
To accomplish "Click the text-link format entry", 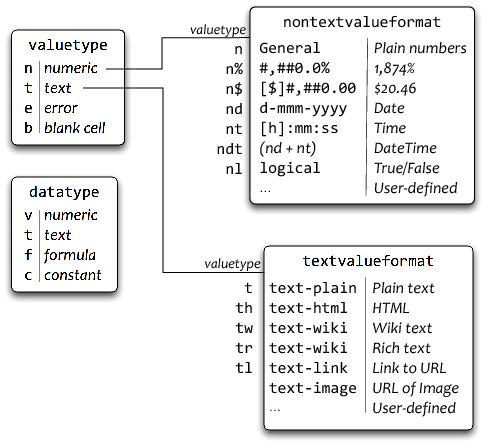I will (x=308, y=368).
